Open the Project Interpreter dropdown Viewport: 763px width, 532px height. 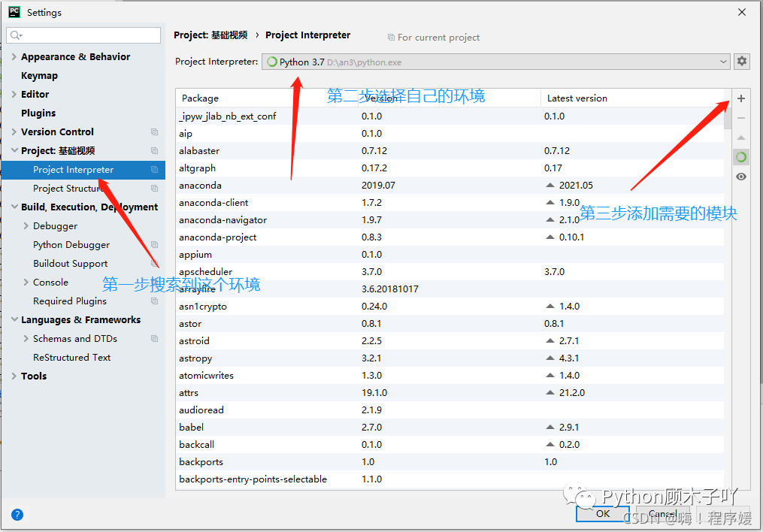coord(496,62)
